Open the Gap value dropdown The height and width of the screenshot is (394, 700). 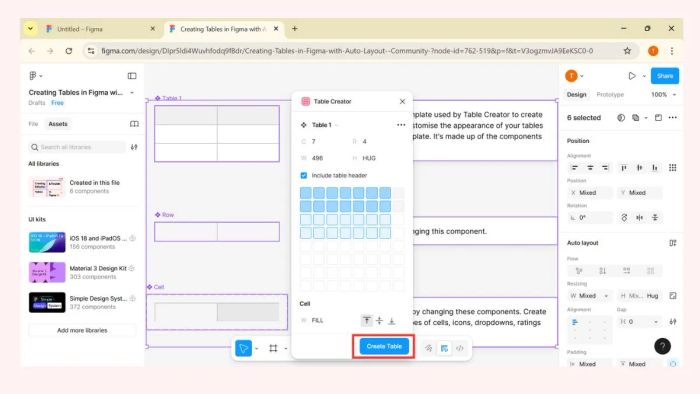coord(656,322)
